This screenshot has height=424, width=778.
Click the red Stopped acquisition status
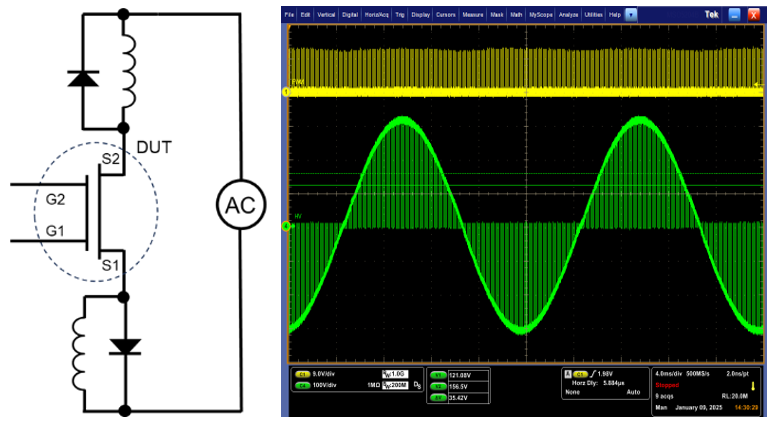[x=667, y=385]
